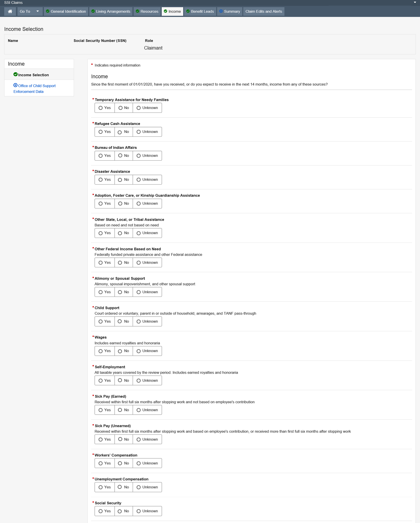The width and height of the screenshot is (420, 523).
Task: Open the Go To dropdown menu
Action: tap(29, 11)
